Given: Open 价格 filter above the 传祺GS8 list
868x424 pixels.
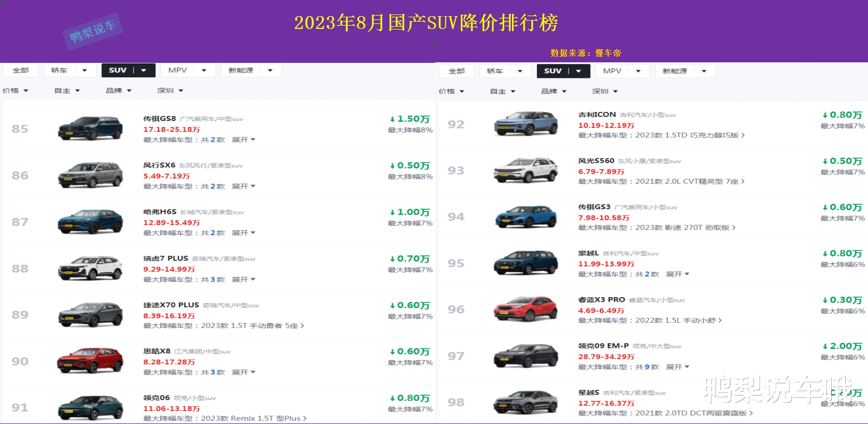Looking at the screenshot, I should 16,91.
